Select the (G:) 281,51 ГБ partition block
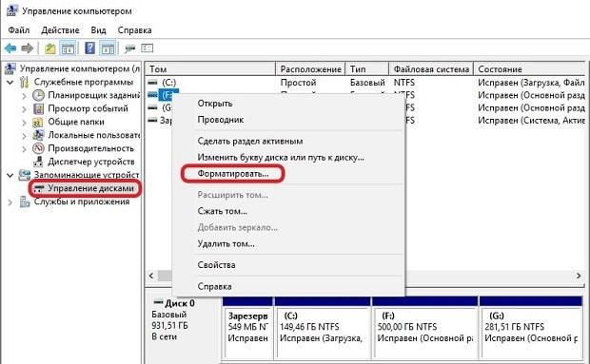The image size is (590, 364). [531, 328]
